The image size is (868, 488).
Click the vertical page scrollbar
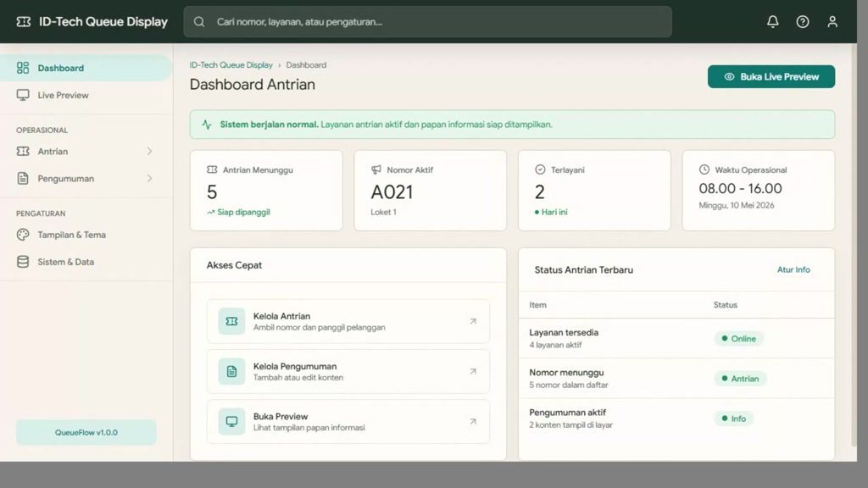coord(853,245)
